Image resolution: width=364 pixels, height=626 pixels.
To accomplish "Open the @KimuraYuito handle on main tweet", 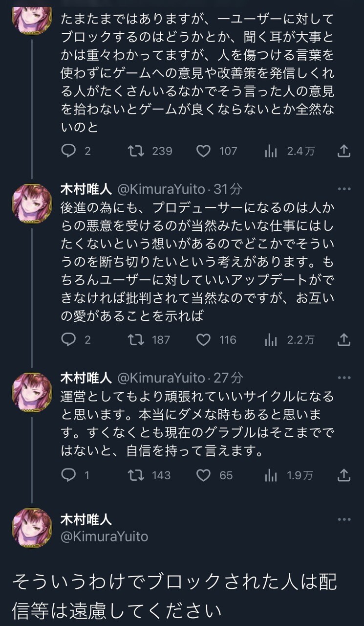I will click(104, 537).
